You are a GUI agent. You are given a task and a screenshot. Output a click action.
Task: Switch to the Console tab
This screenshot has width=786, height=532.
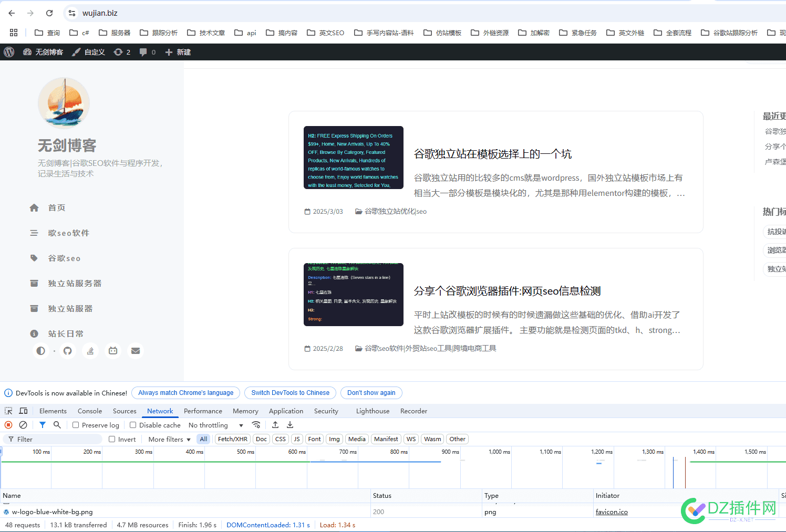[90, 411]
